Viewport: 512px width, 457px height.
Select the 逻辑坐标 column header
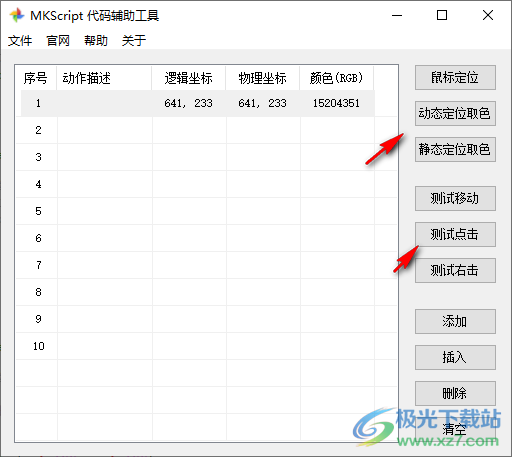click(x=189, y=78)
